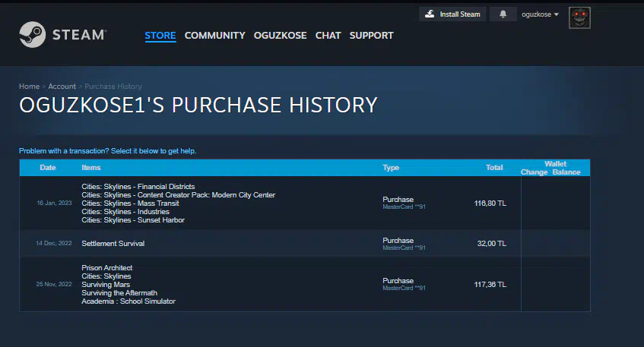Select Cities: Skylines - Mass Transit item
This screenshot has height=347, width=644.
coord(130,203)
